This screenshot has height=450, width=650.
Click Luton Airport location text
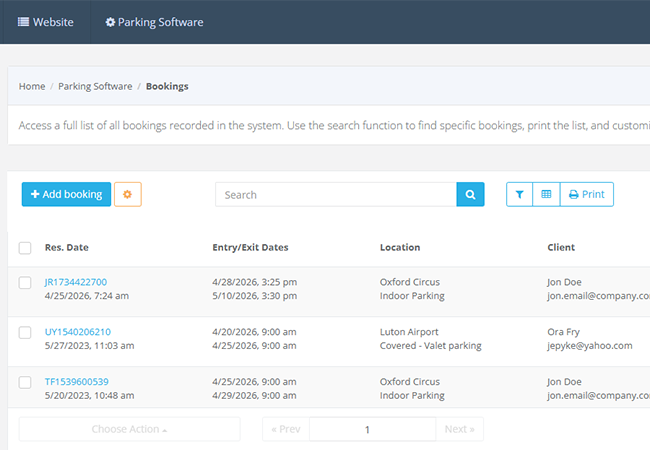point(409,332)
